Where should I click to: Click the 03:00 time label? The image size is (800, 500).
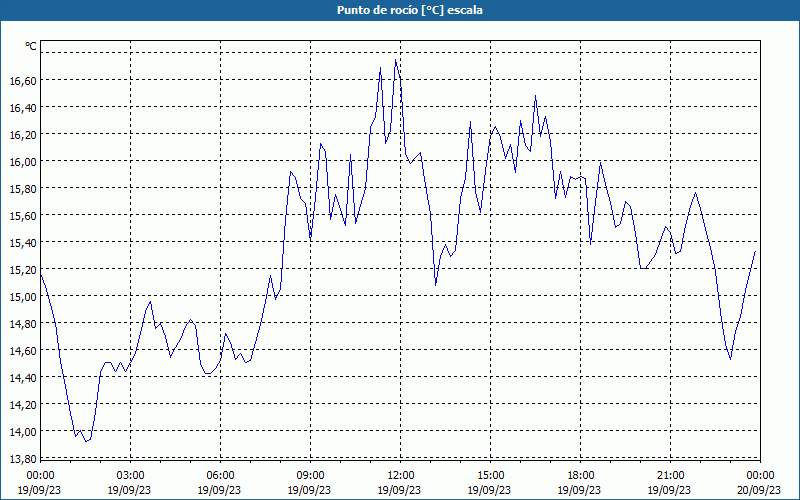[x=130, y=476]
